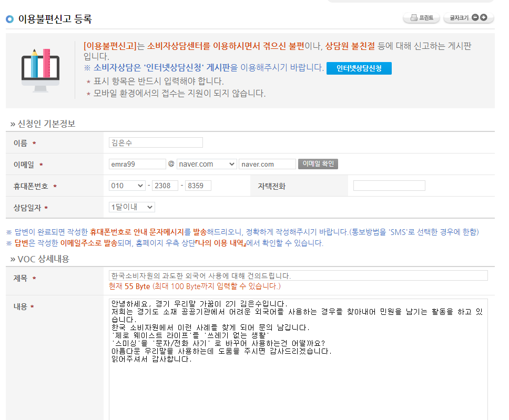Click the email ID field with emra99
Image resolution: width=509 pixels, height=420 pixels.
click(137, 164)
